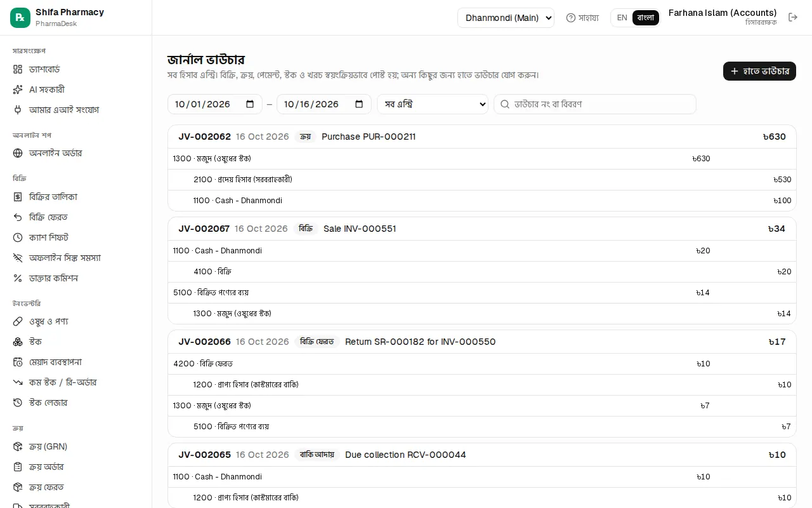Switch language to EN

click(622, 18)
